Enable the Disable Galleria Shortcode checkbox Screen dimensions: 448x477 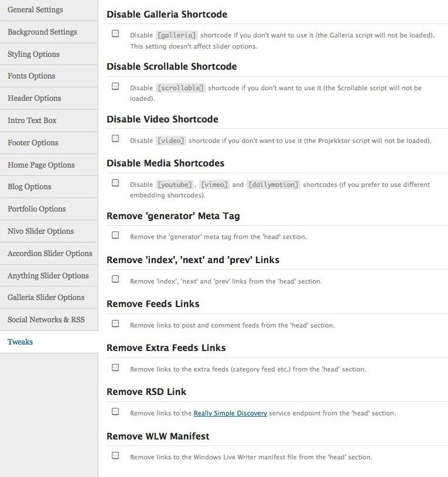115,34
